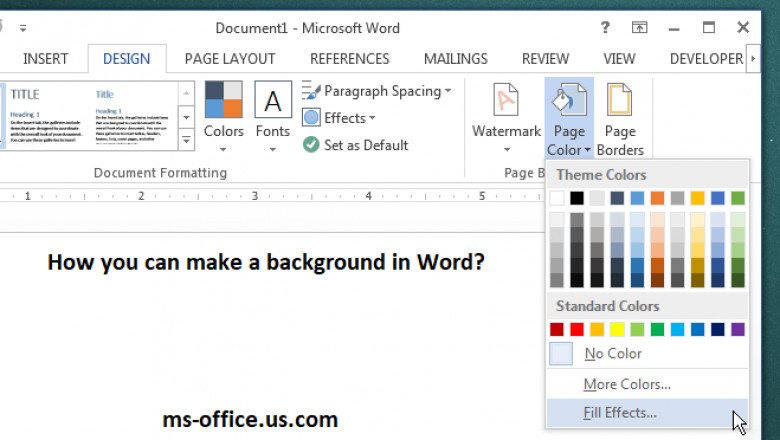Open the Watermark gallery
Viewport: 780px width, 440px height.
pyautogui.click(x=506, y=118)
